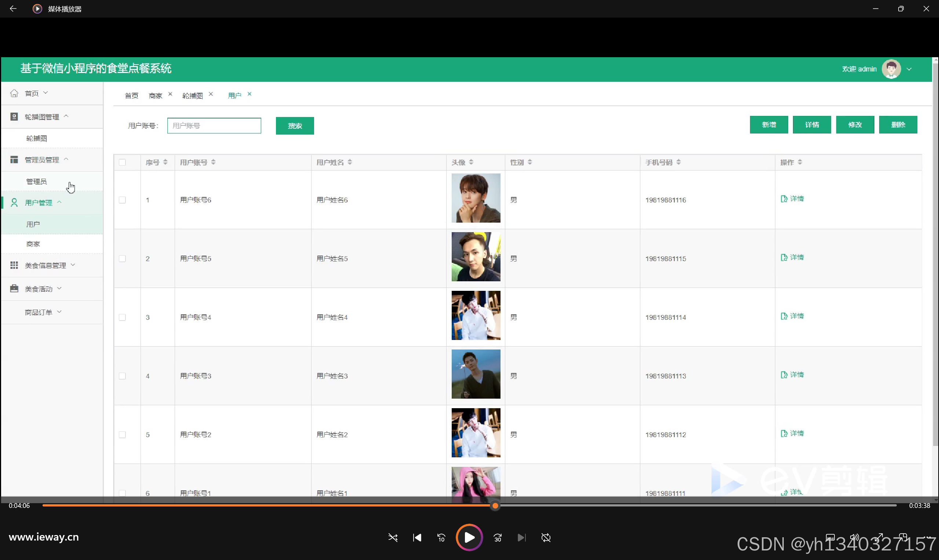Skip forward 30 seconds

[498, 537]
